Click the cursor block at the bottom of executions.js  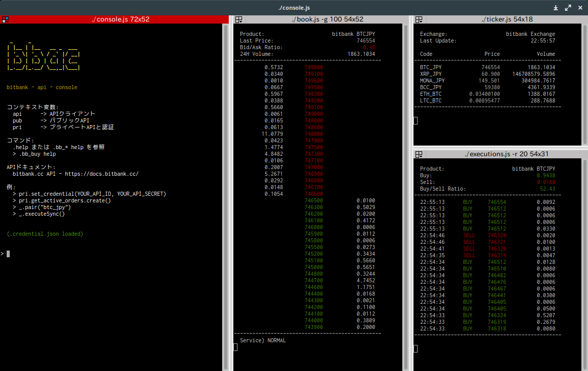[x=416, y=349]
